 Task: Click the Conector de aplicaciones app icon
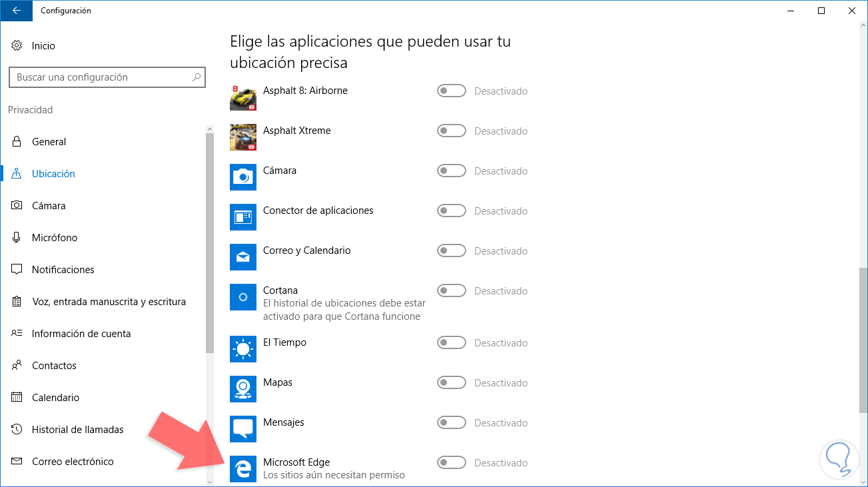(243, 217)
